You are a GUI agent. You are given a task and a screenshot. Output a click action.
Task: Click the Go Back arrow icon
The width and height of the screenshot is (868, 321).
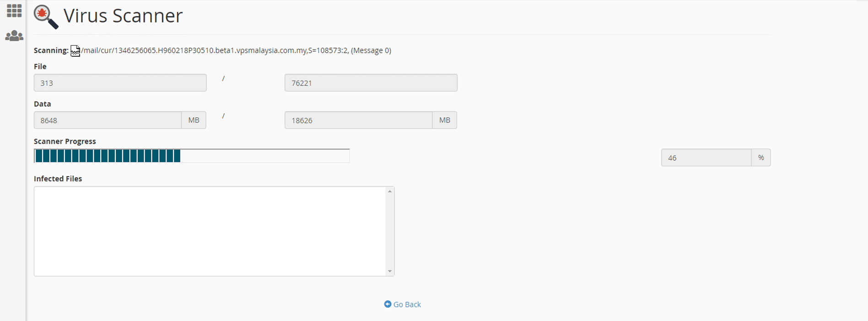click(x=388, y=304)
